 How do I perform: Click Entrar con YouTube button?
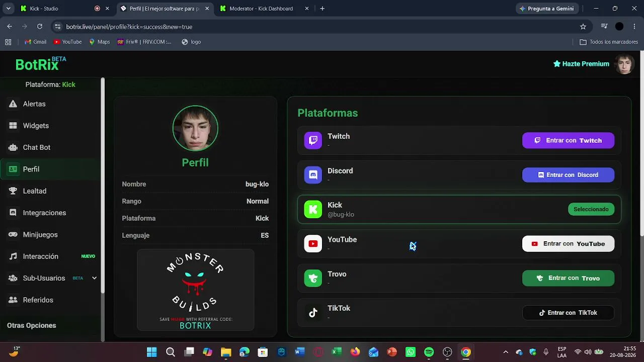[x=568, y=244]
